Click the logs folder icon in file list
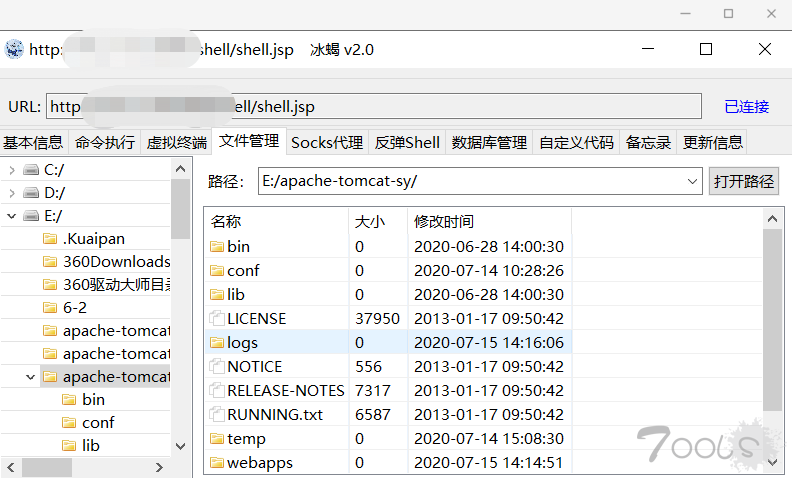The width and height of the screenshot is (792, 478). click(x=217, y=343)
